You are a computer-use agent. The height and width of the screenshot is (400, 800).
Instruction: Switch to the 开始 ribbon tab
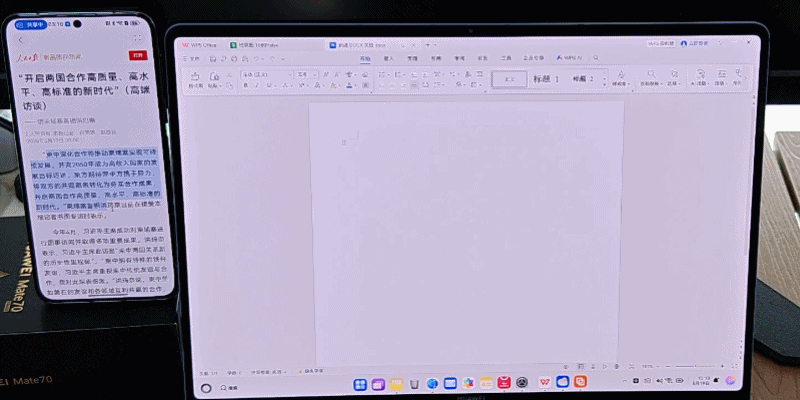365,59
